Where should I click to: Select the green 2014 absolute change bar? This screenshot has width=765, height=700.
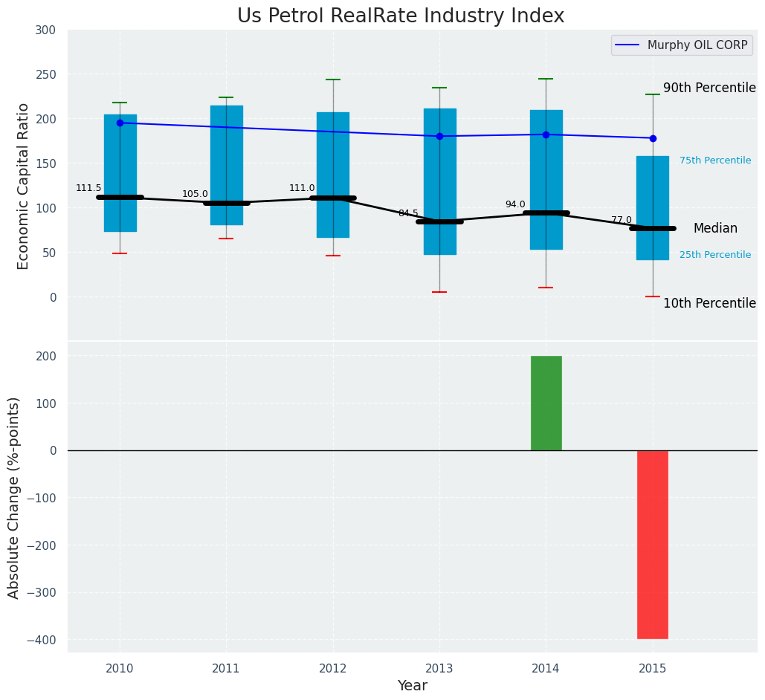(x=546, y=403)
